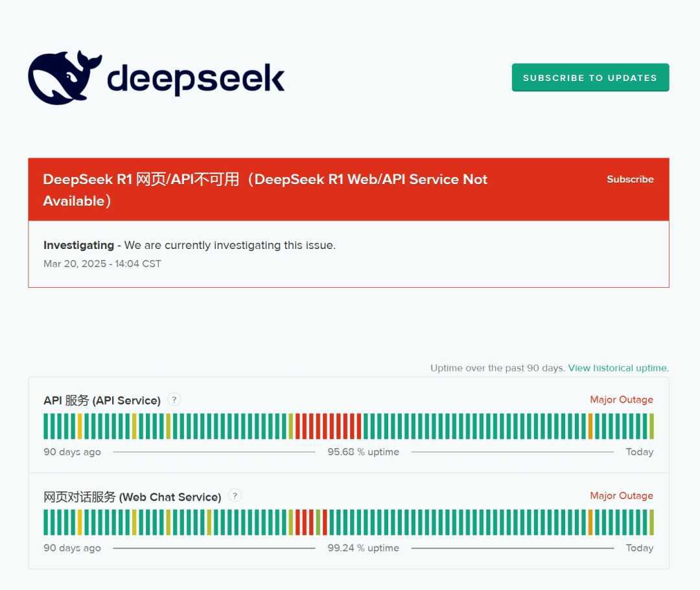
Task: Click the API Service help question-mark icon
Action: pyautogui.click(x=174, y=399)
